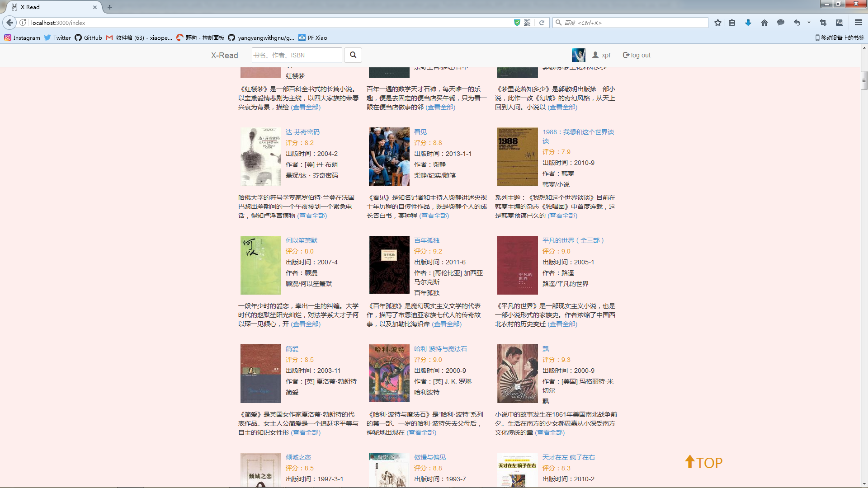Focus the localhost:3000/index address bar
The width and height of the screenshot is (868, 488).
tap(271, 23)
